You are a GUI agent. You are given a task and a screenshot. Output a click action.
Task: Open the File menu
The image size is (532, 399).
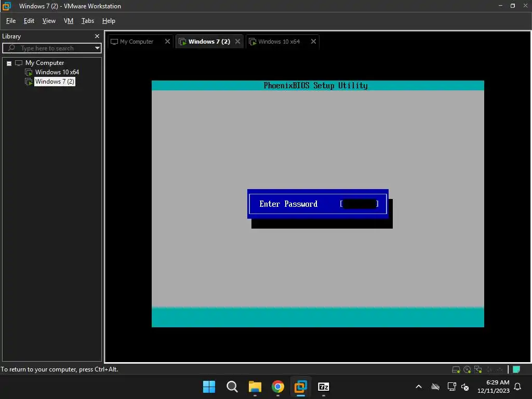11,21
